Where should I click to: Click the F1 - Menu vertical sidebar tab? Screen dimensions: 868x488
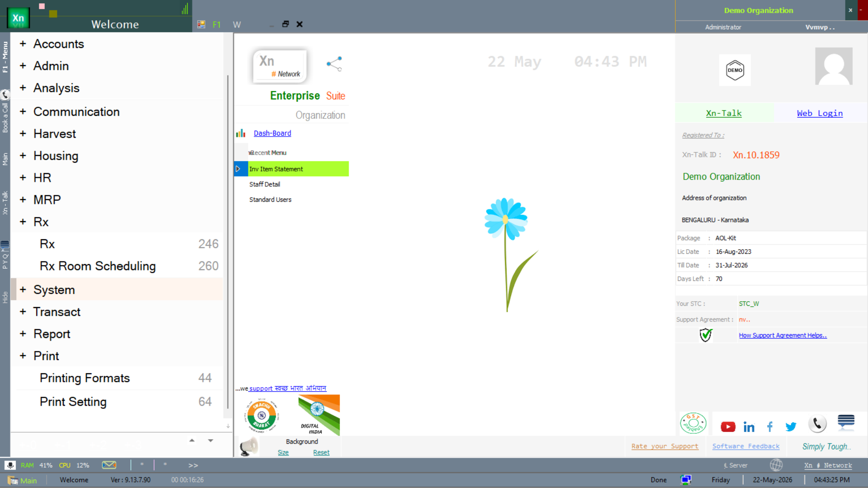(x=5, y=57)
